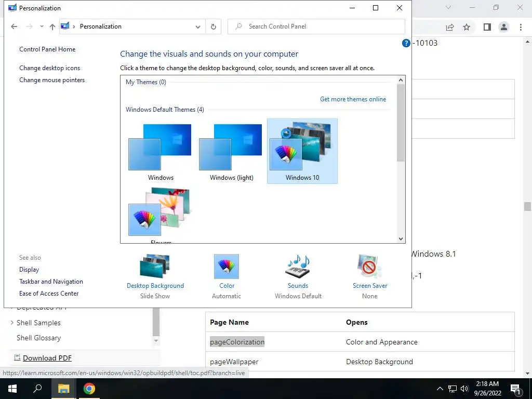Open taskbar search magnifier

(x=37, y=389)
